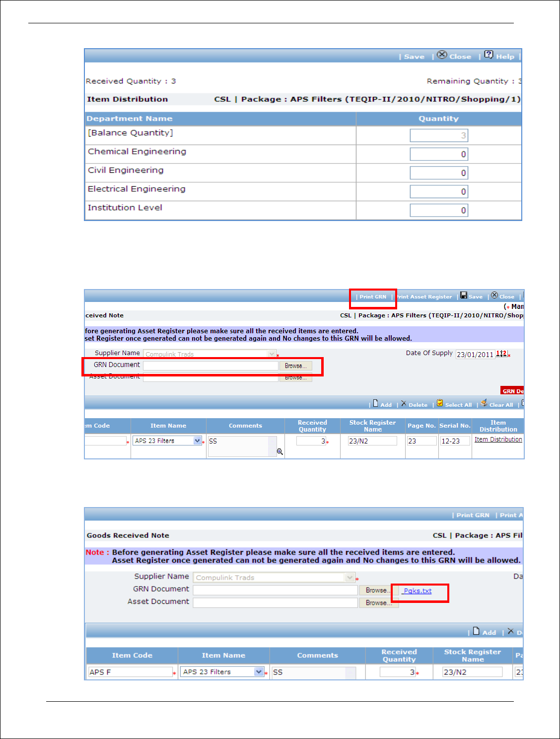Viewport: 560px width, 739px height.
Task: Select Asset Document path field in bottom screenshot
Action: 276,602
